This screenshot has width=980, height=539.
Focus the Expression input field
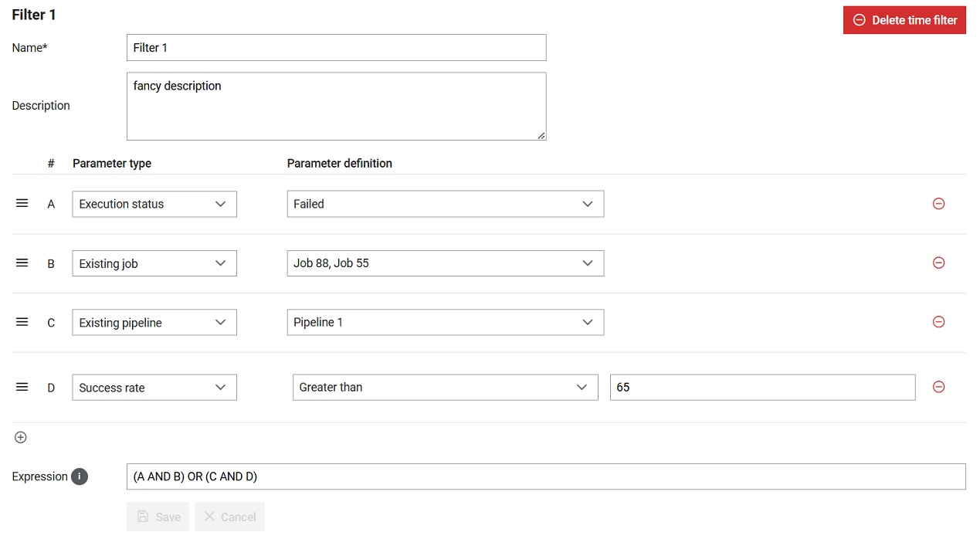pyautogui.click(x=546, y=476)
